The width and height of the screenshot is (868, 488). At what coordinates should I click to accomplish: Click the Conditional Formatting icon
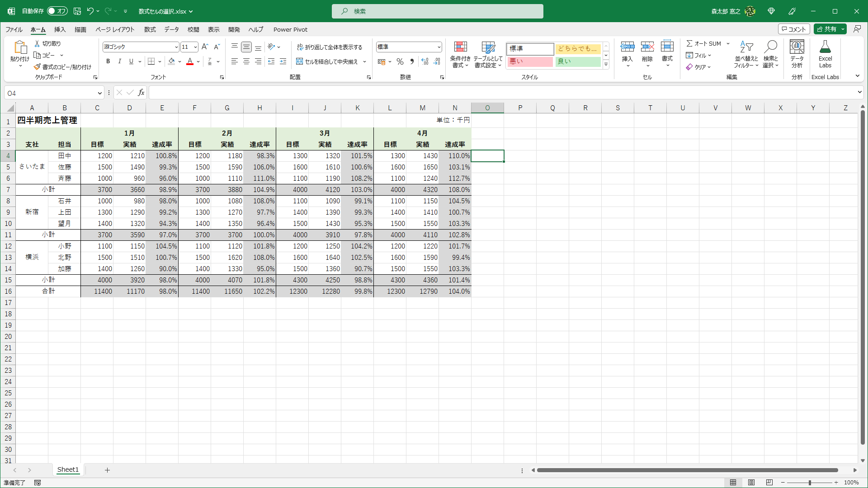(460, 47)
